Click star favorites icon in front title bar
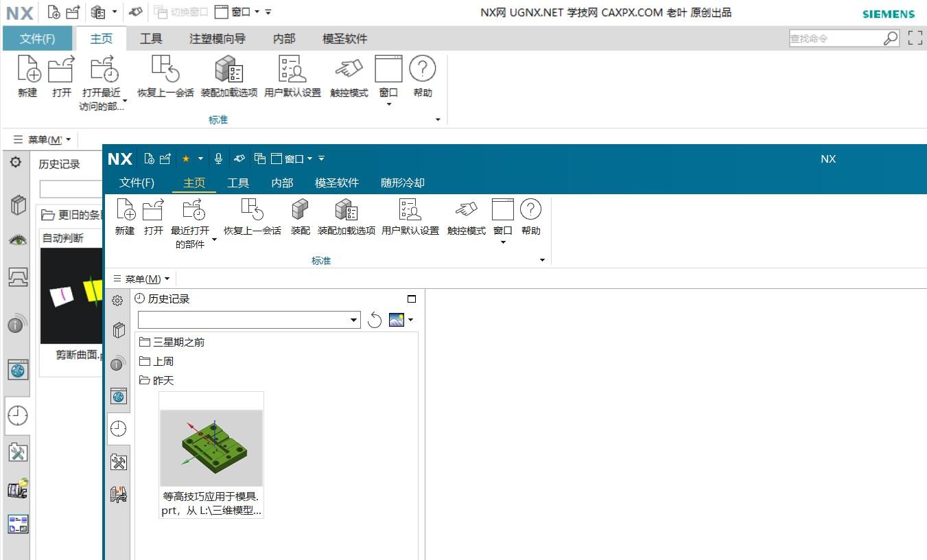927x560 pixels. pyautogui.click(x=185, y=159)
